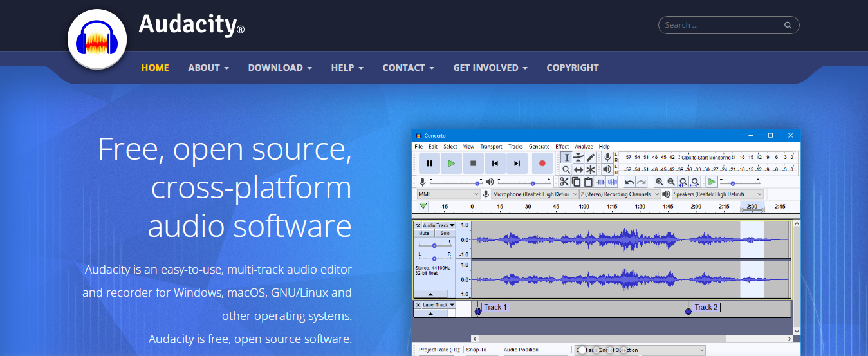Viewport: 868px width, 356px height.
Task: Collapse the Audio Track with its arrow
Action: (x=430, y=294)
